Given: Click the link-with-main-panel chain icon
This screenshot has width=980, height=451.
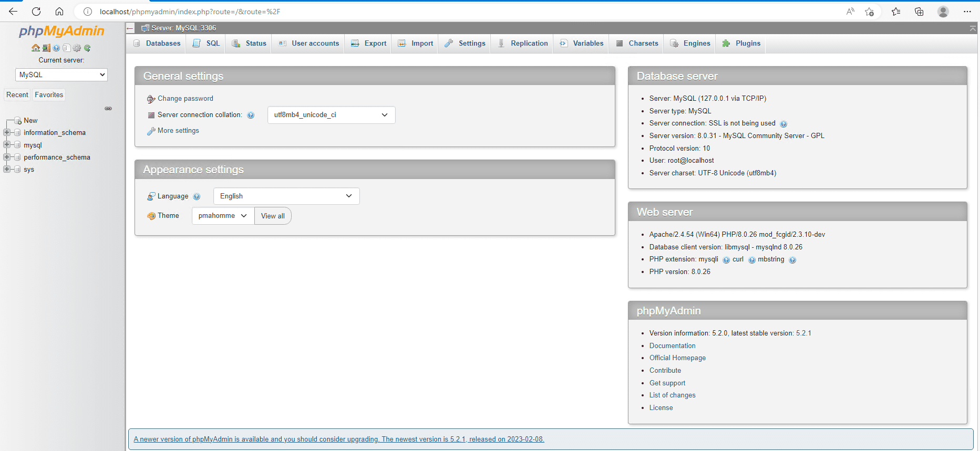Looking at the screenshot, I should coord(108,109).
